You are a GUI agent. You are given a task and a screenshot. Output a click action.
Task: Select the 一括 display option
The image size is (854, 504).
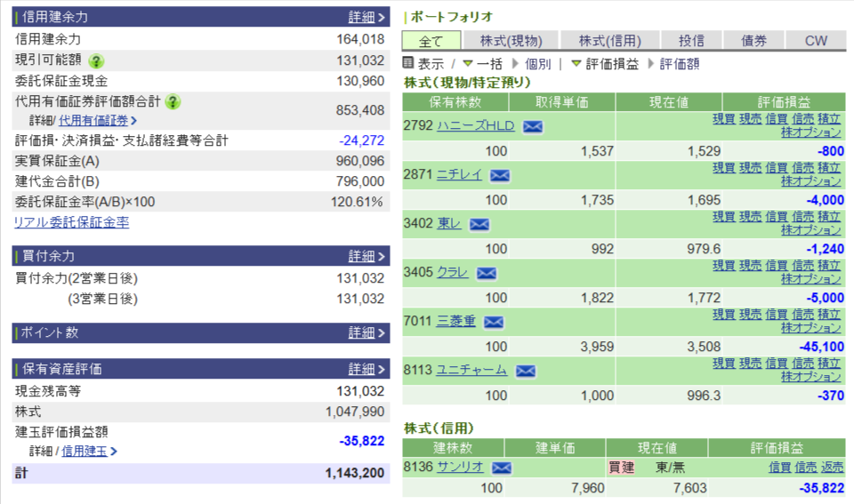point(489,64)
